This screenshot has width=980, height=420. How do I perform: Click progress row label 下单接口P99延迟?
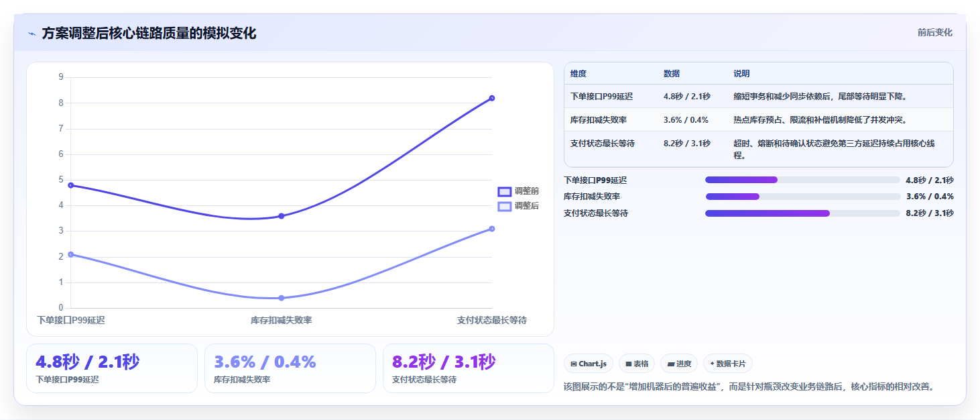point(596,180)
